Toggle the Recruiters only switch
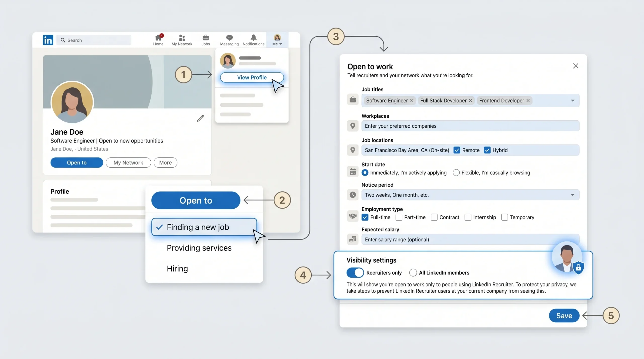This screenshot has width=644, height=359. tap(355, 273)
